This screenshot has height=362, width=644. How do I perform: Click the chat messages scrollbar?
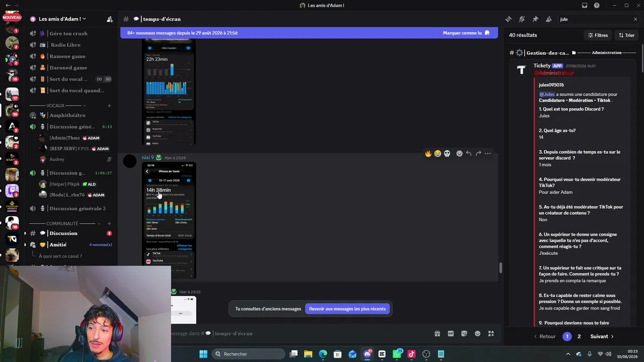coord(501,268)
